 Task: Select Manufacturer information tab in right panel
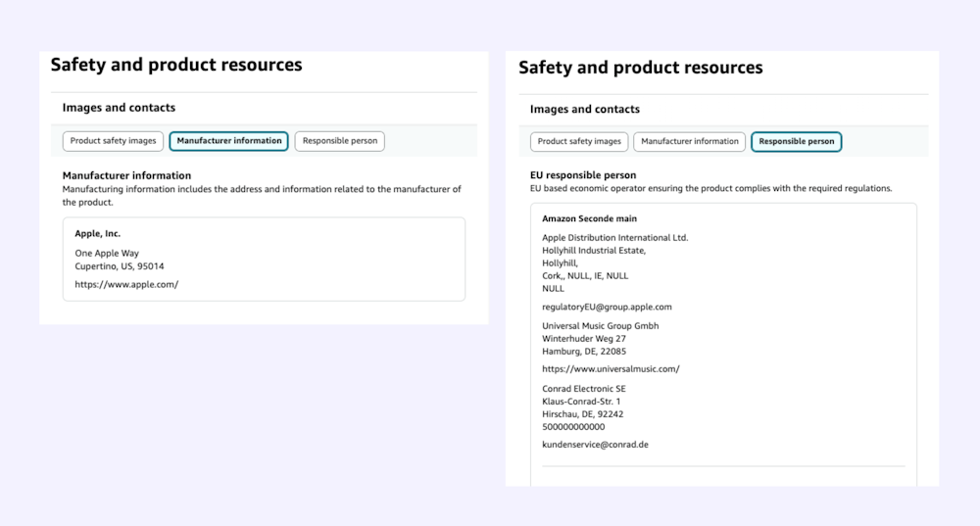[689, 142]
